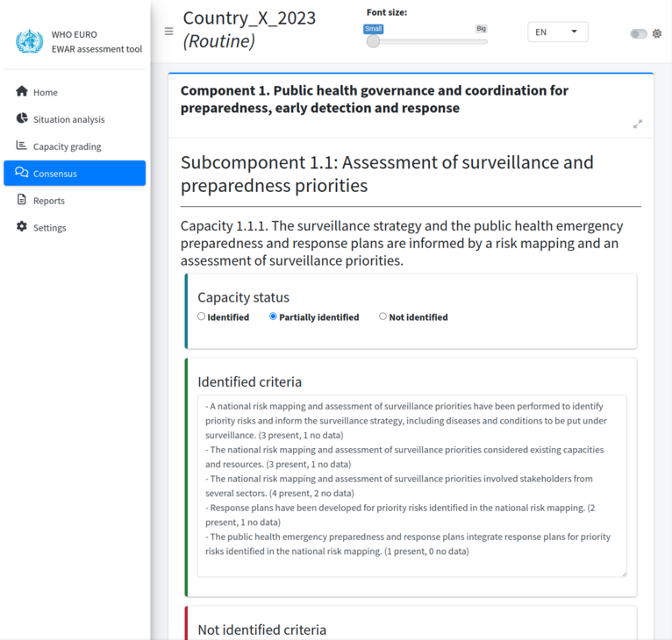Click the Identified criteria heading
Viewport: 672px width, 640px height.
click(249, 381)
